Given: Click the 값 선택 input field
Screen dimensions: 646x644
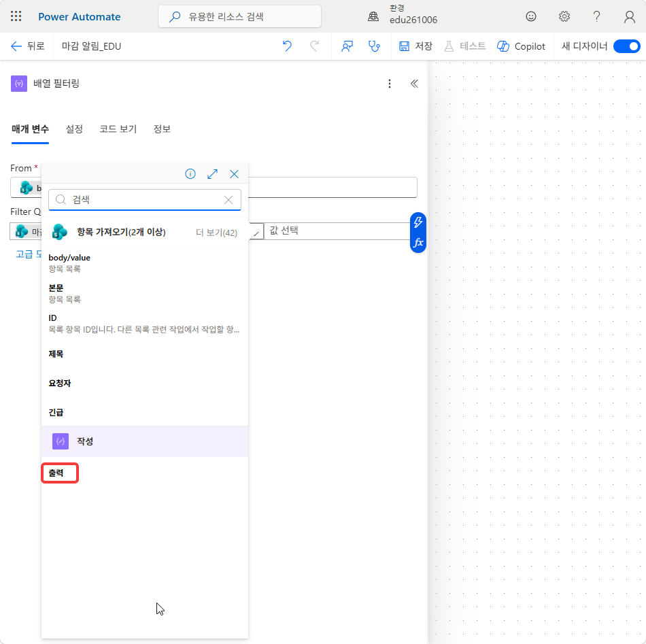Looking at the screenshot, I should [336, 231].
